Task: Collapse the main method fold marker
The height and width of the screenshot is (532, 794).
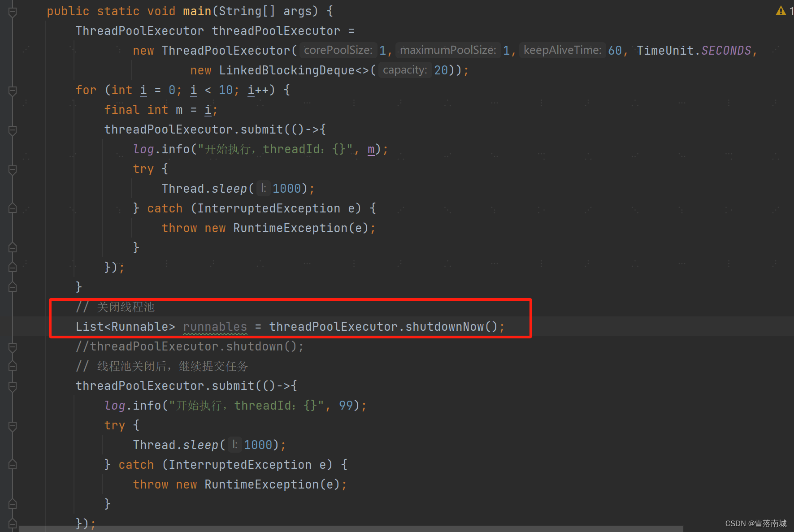Action: tap(13, 12)
